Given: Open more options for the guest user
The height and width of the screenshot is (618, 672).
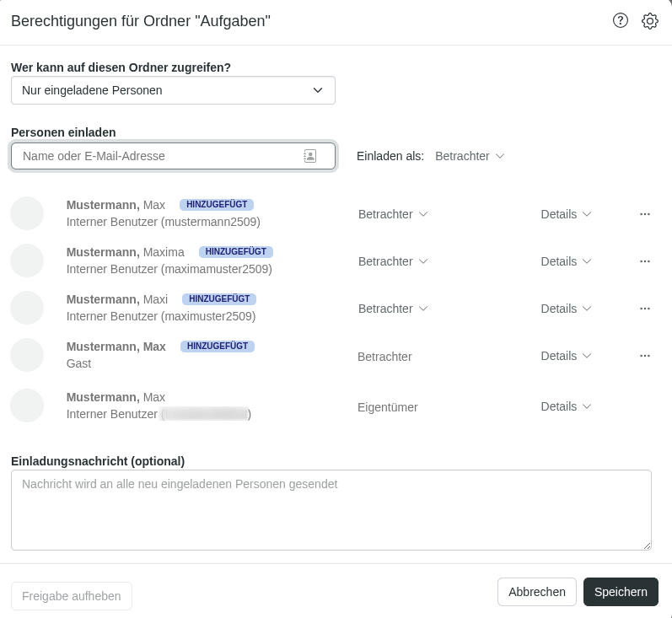Looking at the screenshot, I should pyautogui.click(x=645, y=356).
